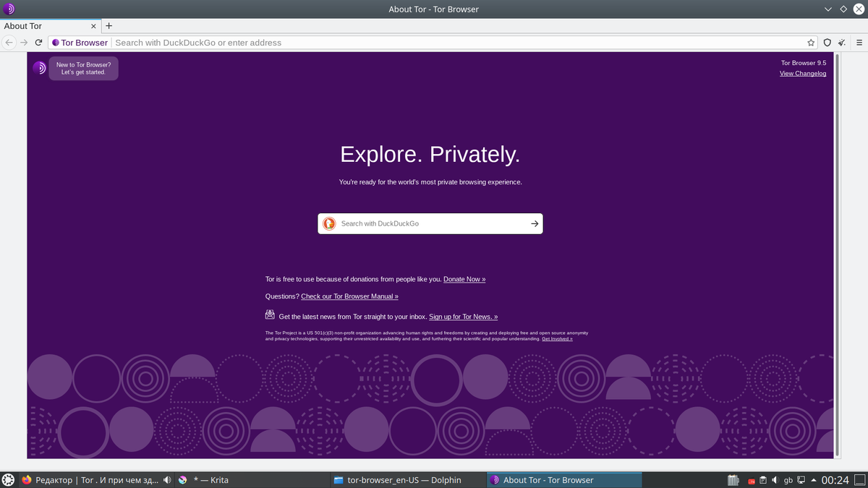Image resolution: width=868 pixels, height=488 pixels.
Task: Open the network connections tray icon
Action: point(801,480)
